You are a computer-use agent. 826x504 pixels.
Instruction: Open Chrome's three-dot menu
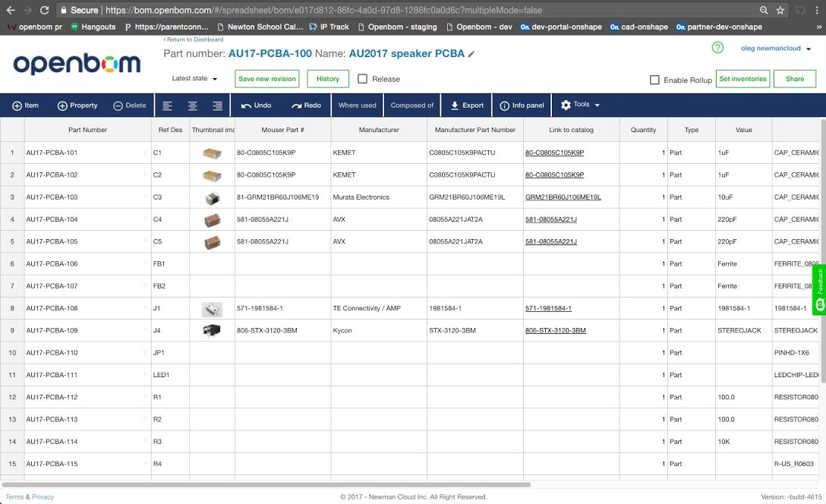(x=817, y=10)
